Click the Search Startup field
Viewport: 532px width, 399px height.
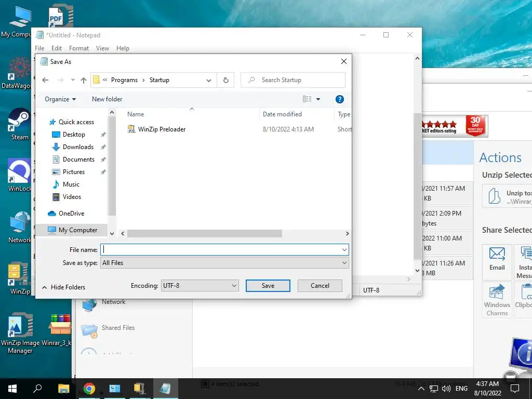pyautogui.click(x=293, y=80)
